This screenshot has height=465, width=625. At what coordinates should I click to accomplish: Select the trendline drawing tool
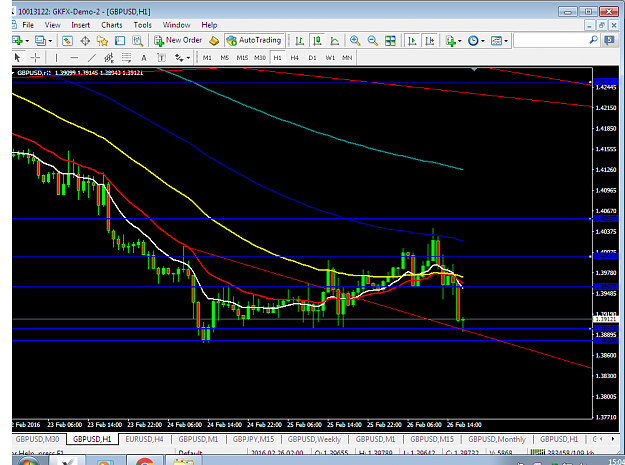click(x=92, y=58)
